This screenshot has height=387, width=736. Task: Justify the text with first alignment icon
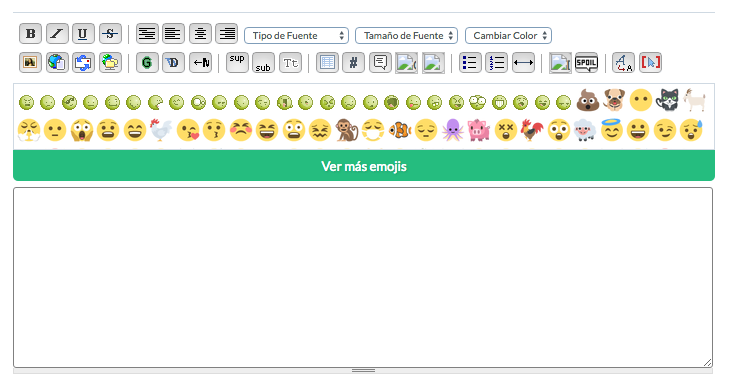[147, 34]
